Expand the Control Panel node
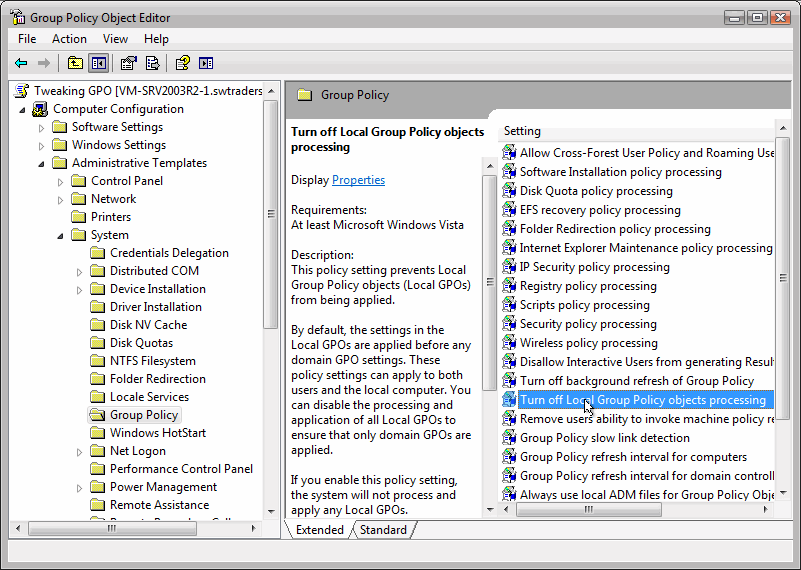Image resolution: width=801 pixels, height=570 pixels. [x=60, y=182]
